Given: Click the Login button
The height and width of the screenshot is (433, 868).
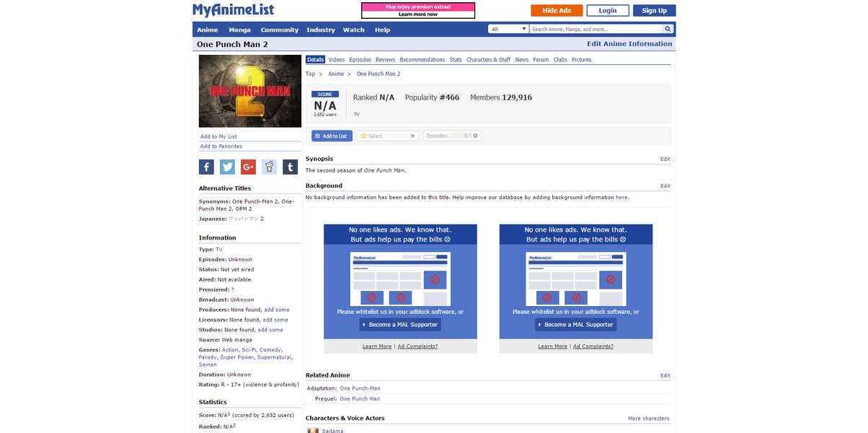Looking at the screenshot, I should (x=608, y=10).
